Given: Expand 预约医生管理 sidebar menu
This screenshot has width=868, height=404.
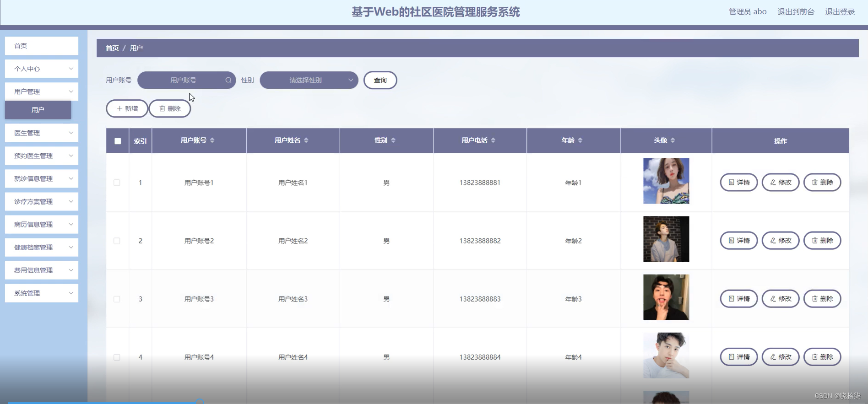Looking at the screenshot, I should pyautogui.click(x=42, y=156).
